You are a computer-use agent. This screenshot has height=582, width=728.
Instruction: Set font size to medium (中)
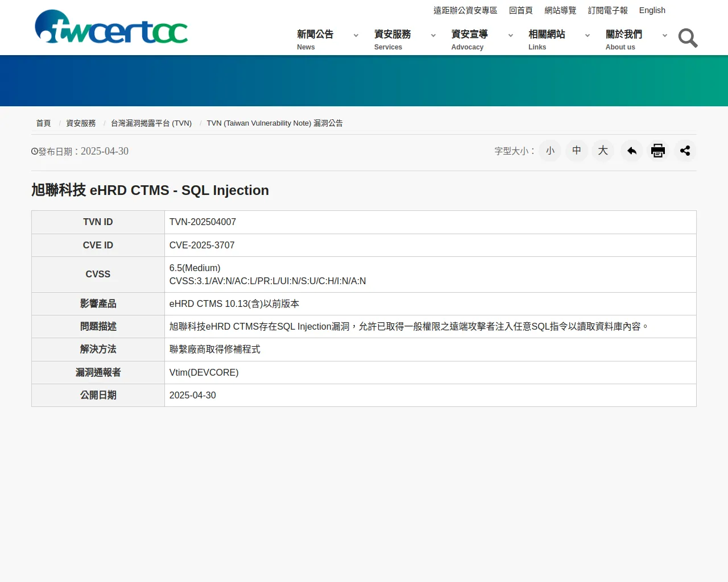click(x=577, y=151)
